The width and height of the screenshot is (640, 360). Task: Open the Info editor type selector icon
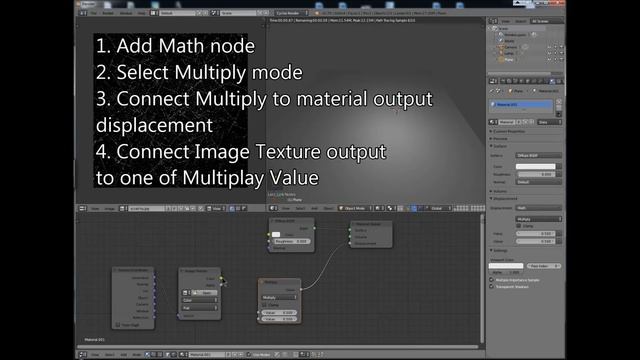[x=83, y=13]
